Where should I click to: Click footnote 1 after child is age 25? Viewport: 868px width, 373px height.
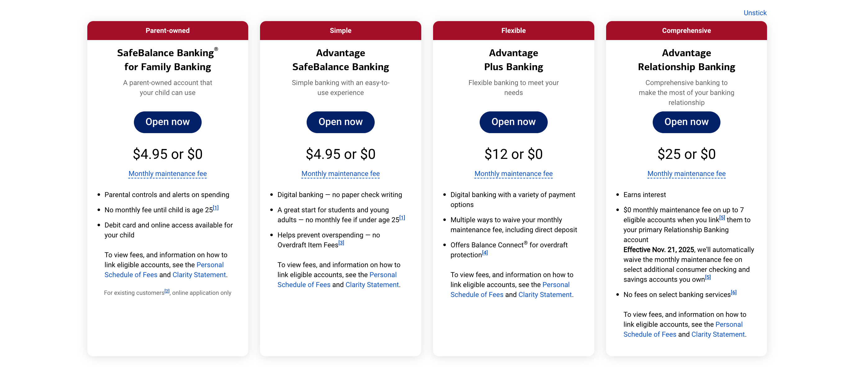216,208
